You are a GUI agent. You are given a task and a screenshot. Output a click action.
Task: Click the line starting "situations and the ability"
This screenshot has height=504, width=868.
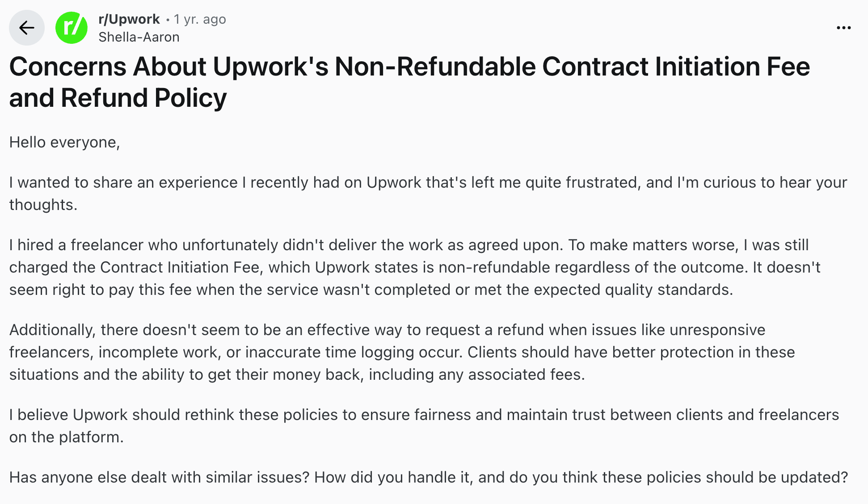(297, 374)
